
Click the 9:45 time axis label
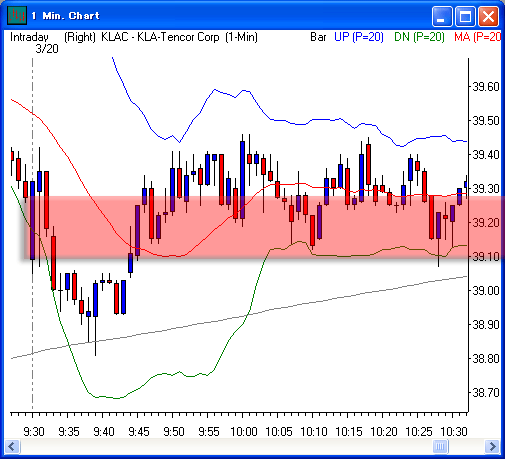pyautogui.click(x=139, y=432)
